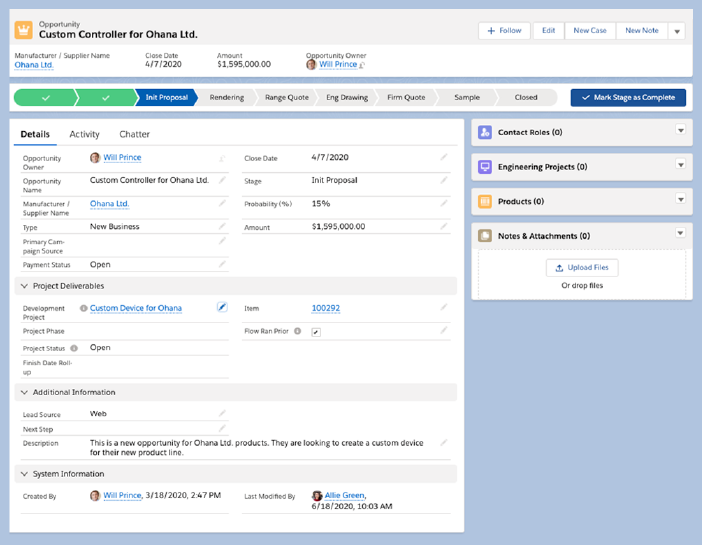This screenshot has height=545, width=702.
Task: Click the Contact Roles panel icon
Action: pyautogui.click(x=485, y=132)
